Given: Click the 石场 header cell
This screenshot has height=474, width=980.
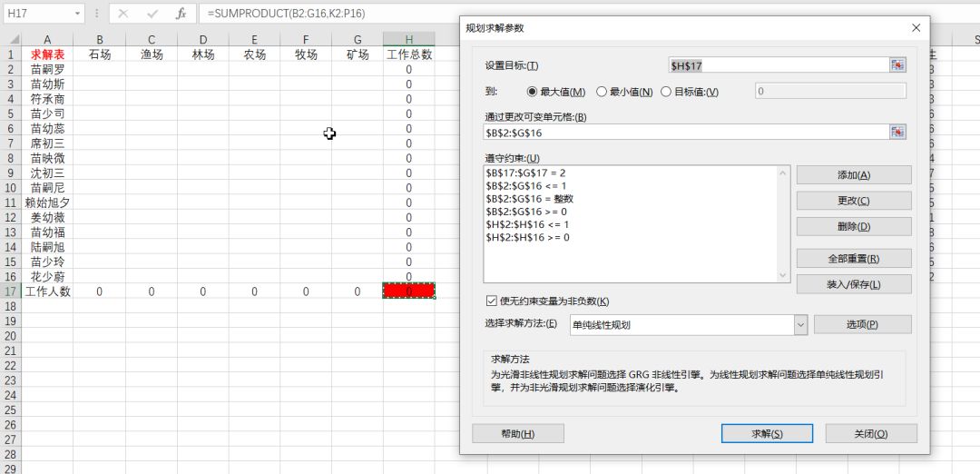Looking at the screenshot, I should pyautogui.click(x=100, y=54).
